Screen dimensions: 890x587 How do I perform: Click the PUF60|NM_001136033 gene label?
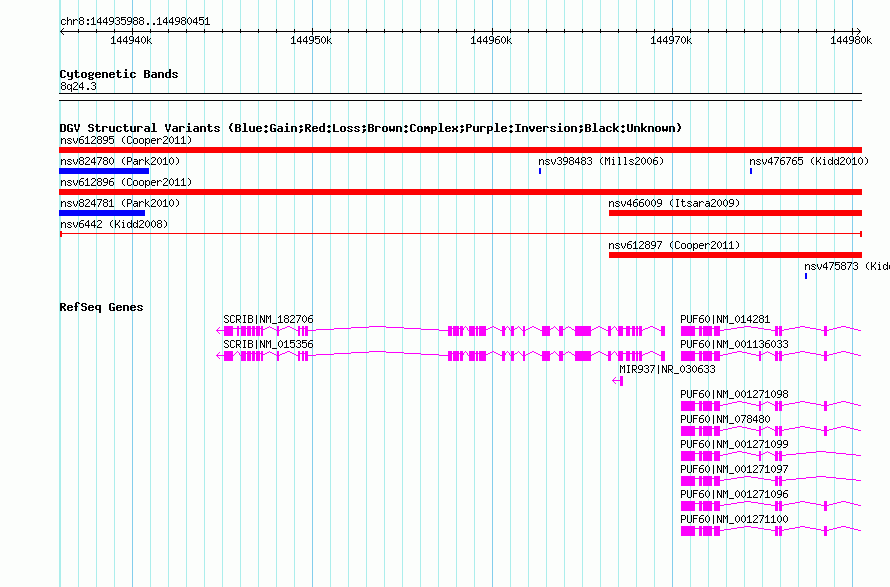[x=734, y=344]
